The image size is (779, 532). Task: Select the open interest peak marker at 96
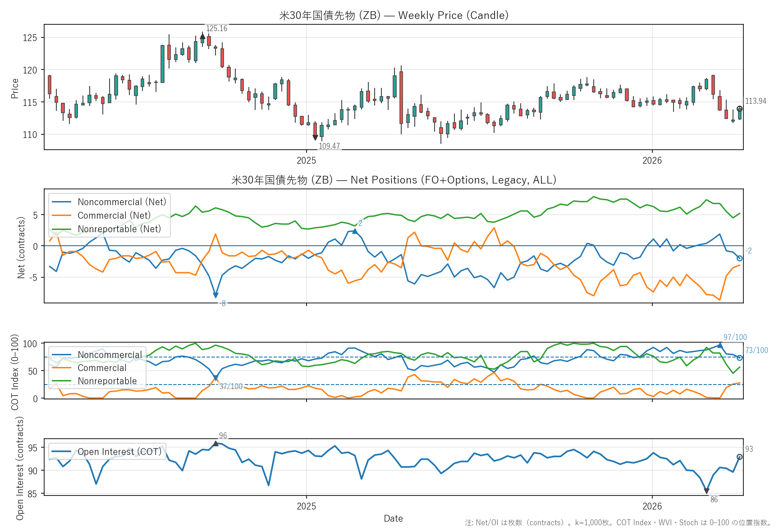[x=215, y=444]
